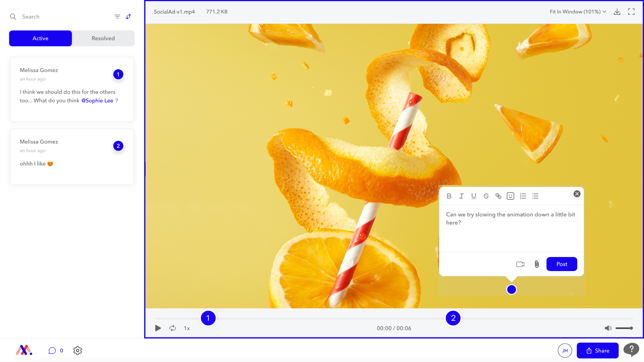This screenshot has width=644, height=362.
Task: Toggle bold formatting in the comment editor
Action: 449,196
